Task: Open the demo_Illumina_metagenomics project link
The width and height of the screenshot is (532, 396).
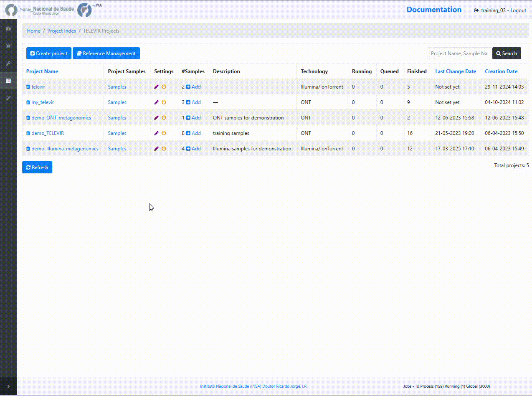Action: point(65,149)
